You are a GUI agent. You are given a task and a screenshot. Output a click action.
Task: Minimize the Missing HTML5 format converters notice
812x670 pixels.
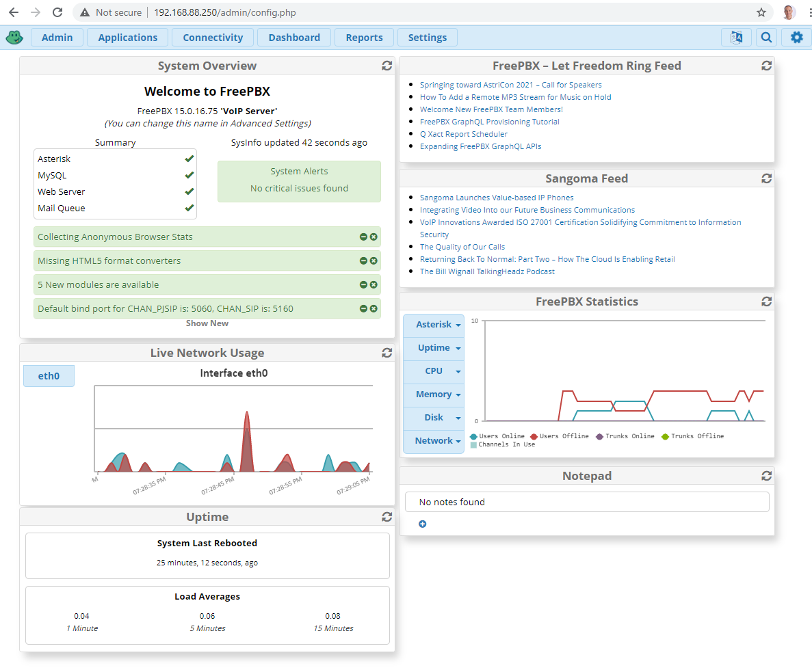[x=363, y=260]
